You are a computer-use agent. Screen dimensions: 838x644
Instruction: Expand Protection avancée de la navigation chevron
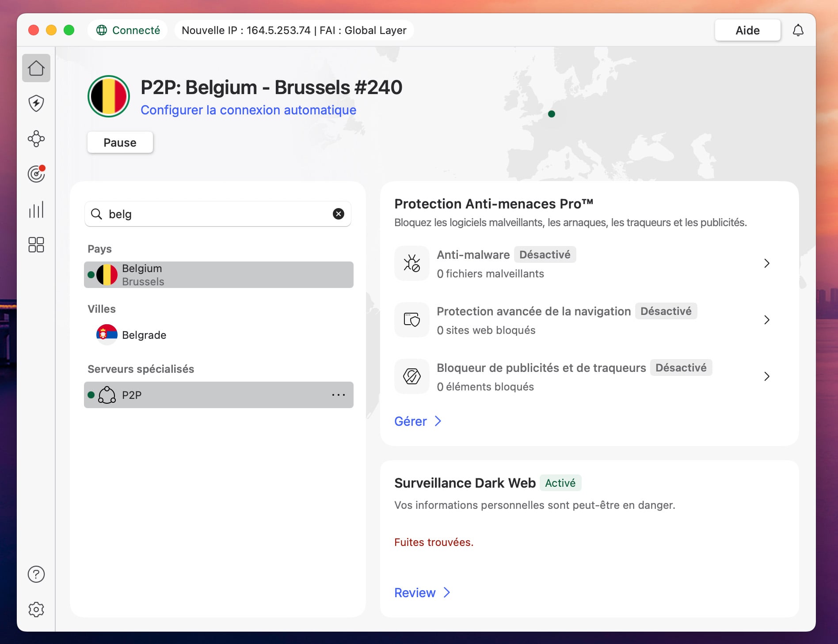[x=767, y=320]
